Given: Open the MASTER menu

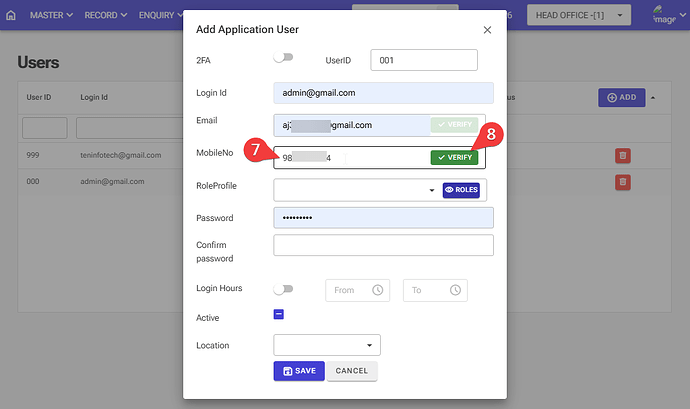Looking at the screenshot, I should (x=52, y=15).
